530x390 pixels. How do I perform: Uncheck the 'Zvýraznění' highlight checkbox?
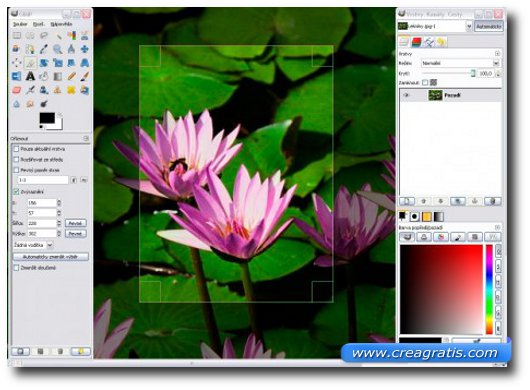tap(16, 192)
